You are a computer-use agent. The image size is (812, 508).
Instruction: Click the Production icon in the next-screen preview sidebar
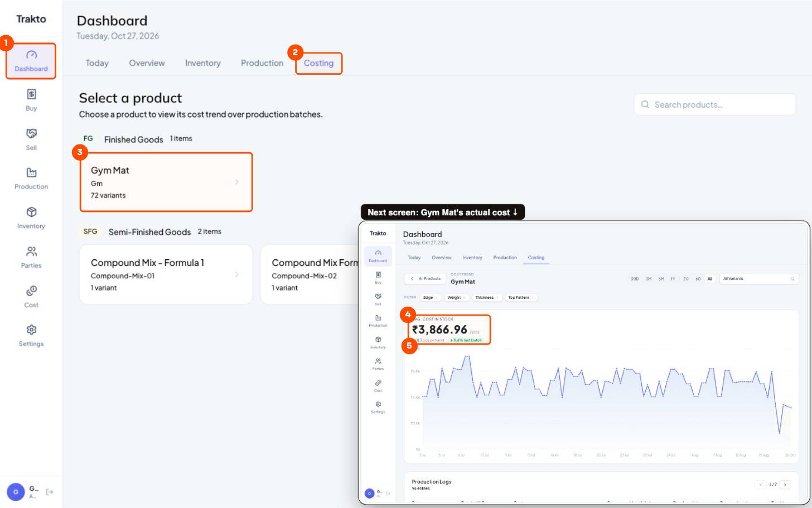pyautogui.click(x=378, y=318)
